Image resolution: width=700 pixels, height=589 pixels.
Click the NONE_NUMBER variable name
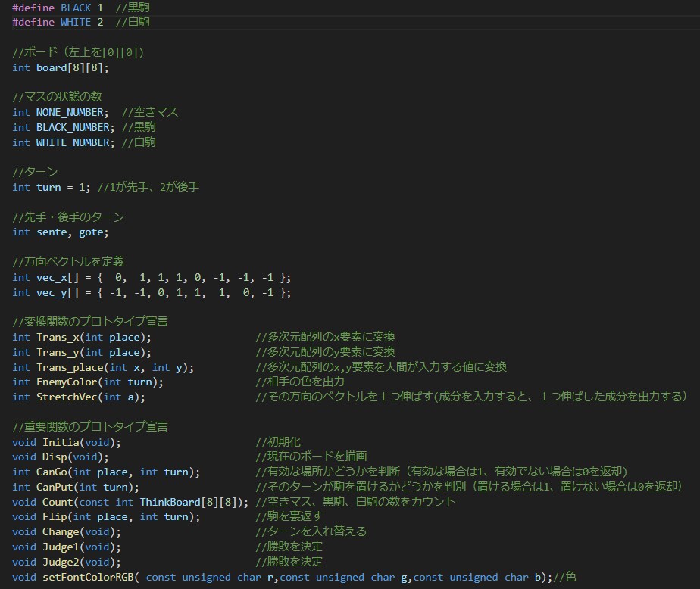61,112
